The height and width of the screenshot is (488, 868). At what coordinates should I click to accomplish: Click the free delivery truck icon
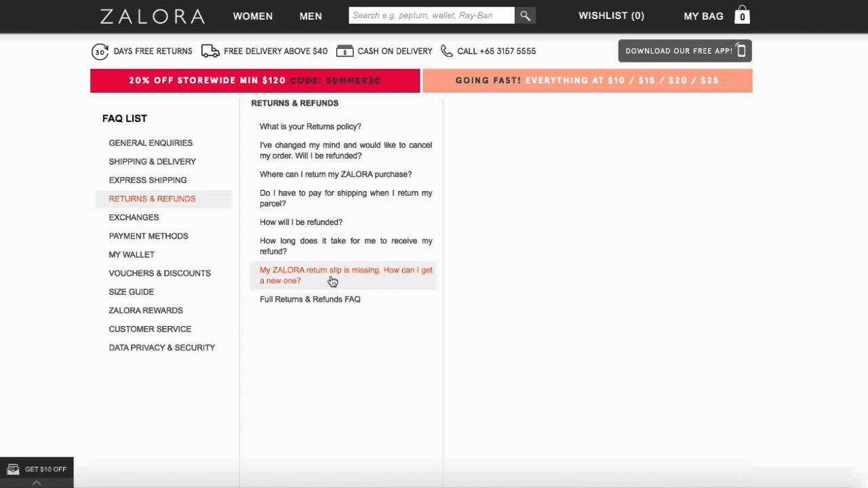210,52
